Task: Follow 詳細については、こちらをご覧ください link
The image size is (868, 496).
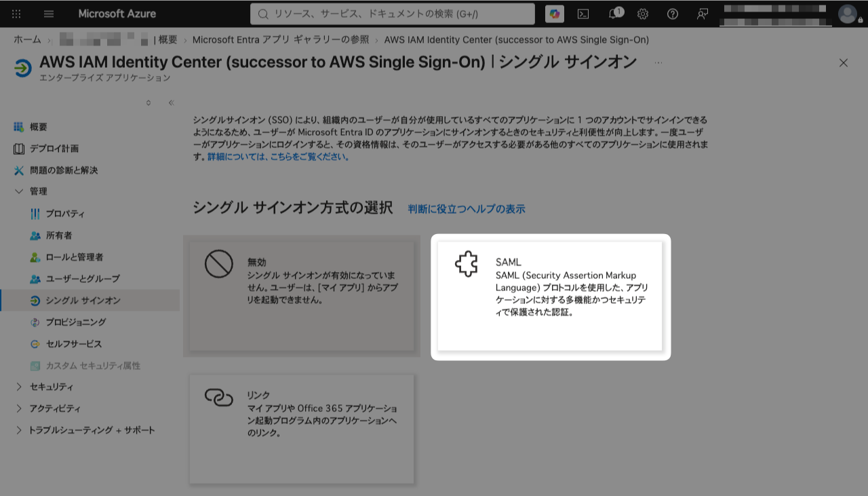Action: (278, 157)
